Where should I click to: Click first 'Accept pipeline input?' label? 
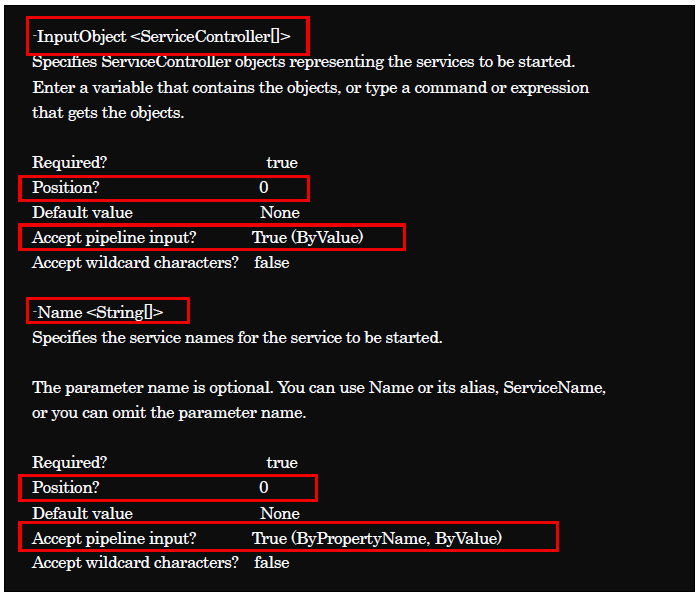coord(114,237)
